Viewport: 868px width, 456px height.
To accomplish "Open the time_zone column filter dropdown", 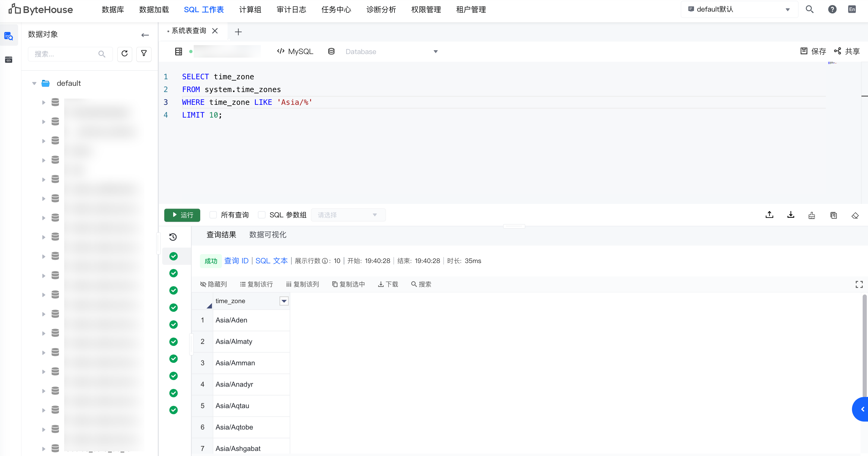I will (x=284, y=301).
